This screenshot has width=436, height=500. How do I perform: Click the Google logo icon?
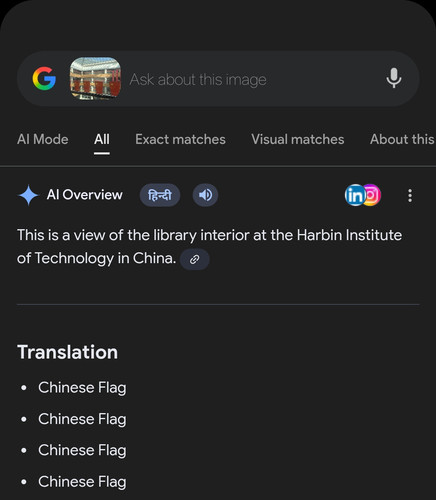[44, 79]
